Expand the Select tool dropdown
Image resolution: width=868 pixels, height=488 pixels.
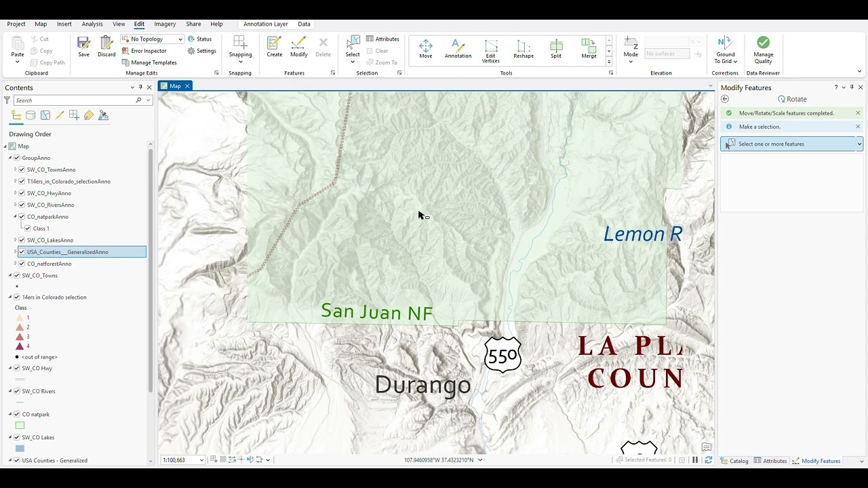pyautogui.click(x=353, y=62)
